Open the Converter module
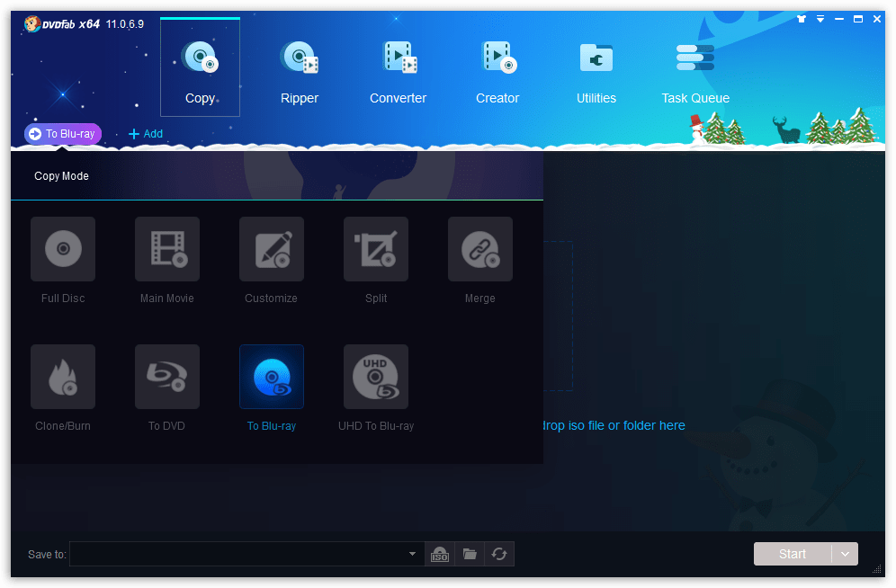This screenshot has width=896, height=588. [x=399, y=72]
